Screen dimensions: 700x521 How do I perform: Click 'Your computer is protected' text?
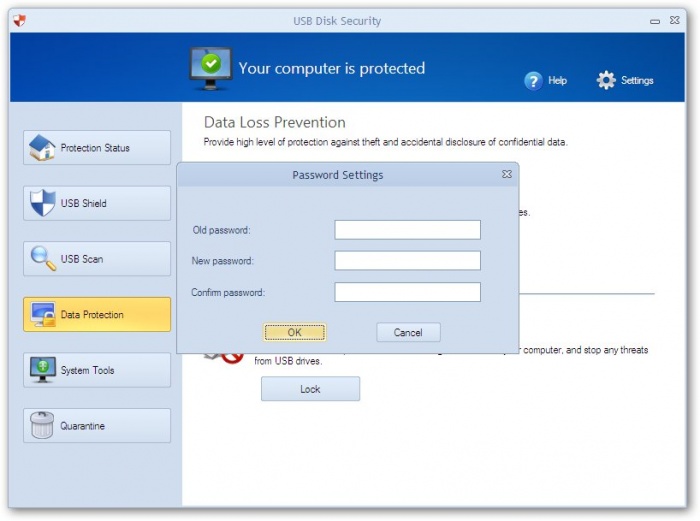332,68
